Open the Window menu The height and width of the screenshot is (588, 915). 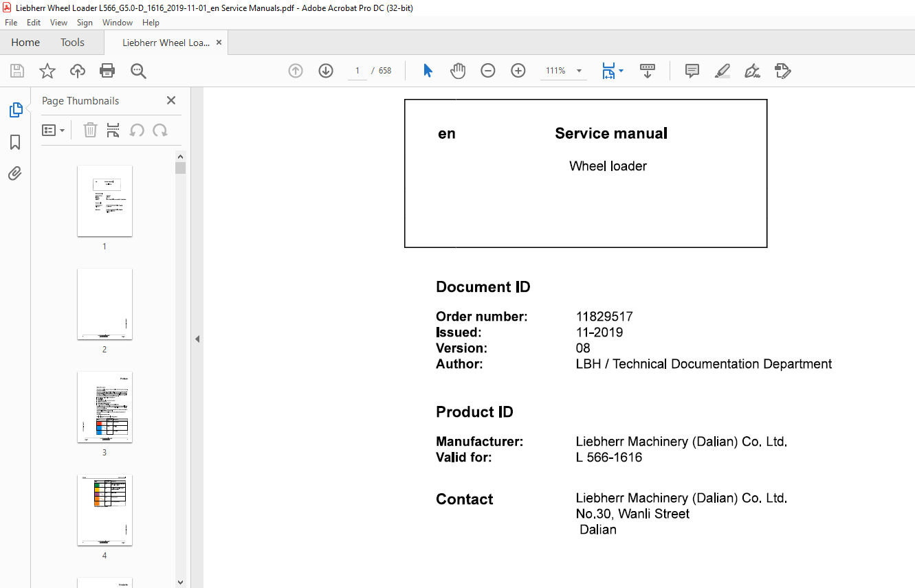click(118, 23)
